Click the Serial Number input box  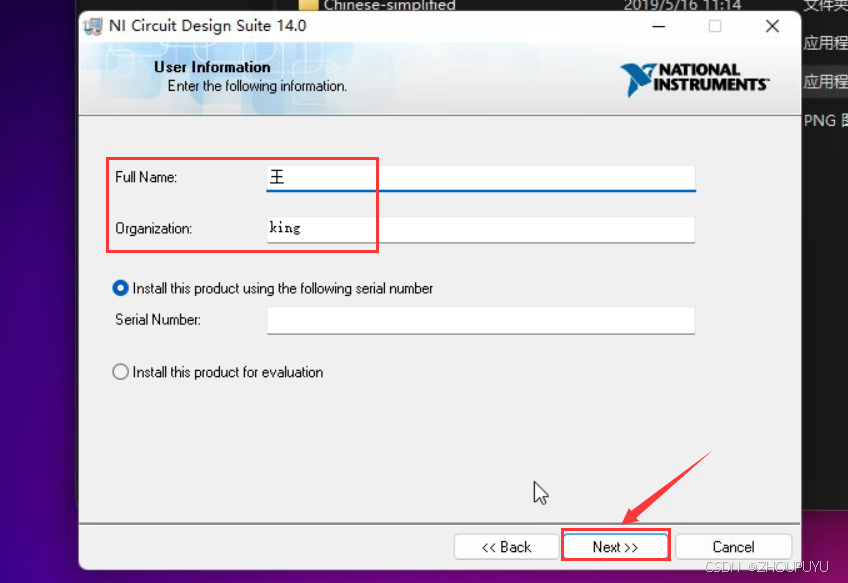(481, 320)
